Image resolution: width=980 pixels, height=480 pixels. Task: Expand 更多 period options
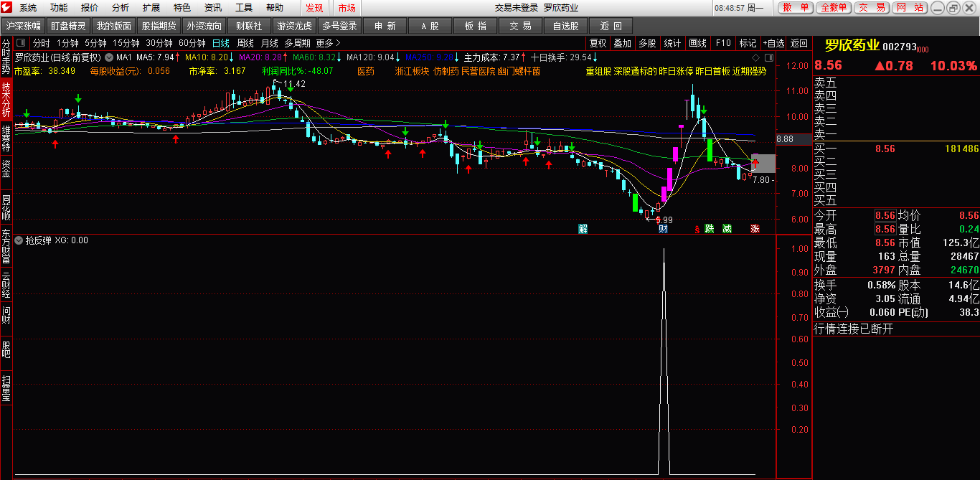(x=329, y=43)
